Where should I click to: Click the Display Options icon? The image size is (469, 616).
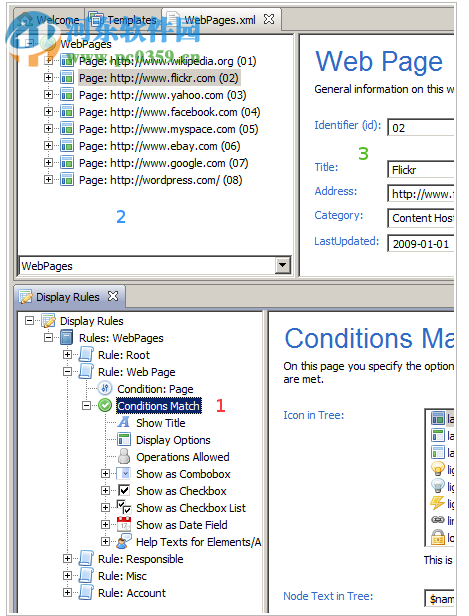click(x=124, y=439)
